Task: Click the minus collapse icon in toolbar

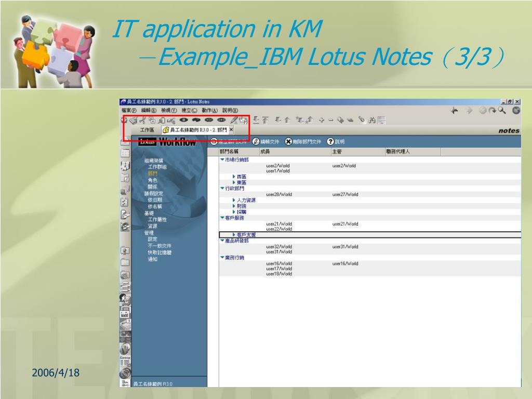Action: click(330, 120)
